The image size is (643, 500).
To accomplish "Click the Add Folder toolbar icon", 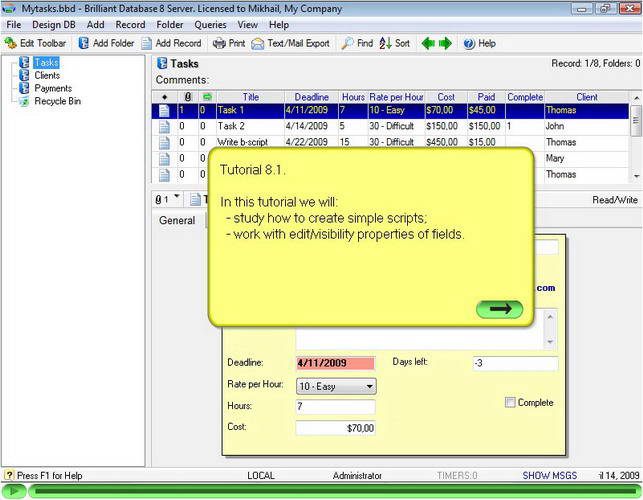I will click(x=83, y=43).
